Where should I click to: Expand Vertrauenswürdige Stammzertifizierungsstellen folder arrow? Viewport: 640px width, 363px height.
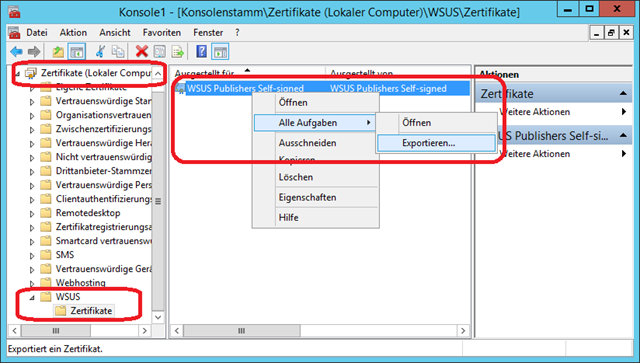pyautogui.click(x=32, y=102)
